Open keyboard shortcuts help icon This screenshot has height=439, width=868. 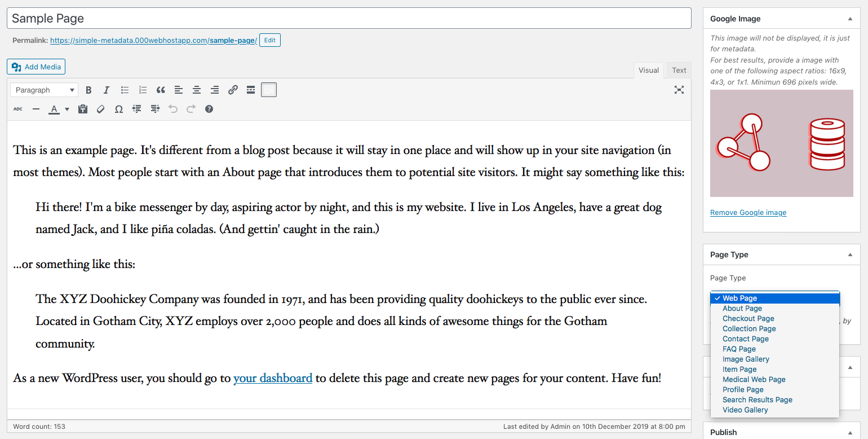(209, 109)
